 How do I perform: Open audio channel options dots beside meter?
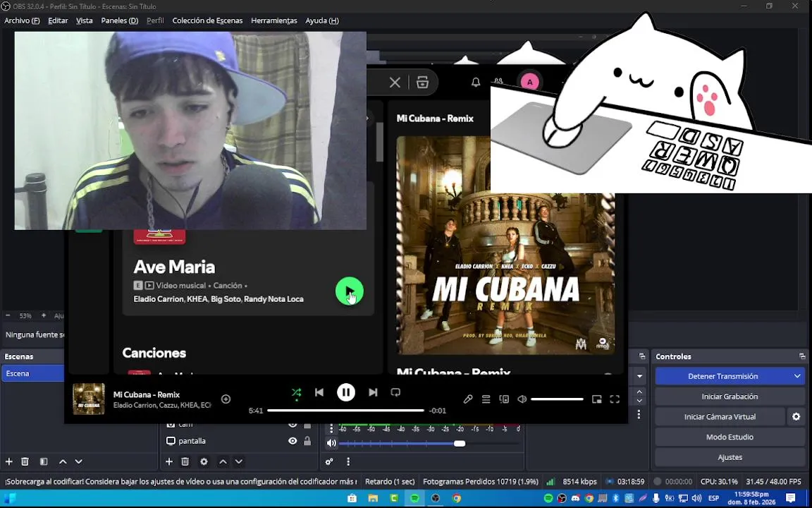click(332, 429)
